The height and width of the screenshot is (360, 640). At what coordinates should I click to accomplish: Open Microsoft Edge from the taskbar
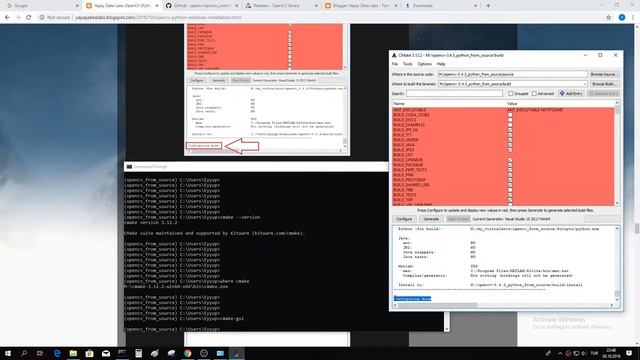pos(57,353)
